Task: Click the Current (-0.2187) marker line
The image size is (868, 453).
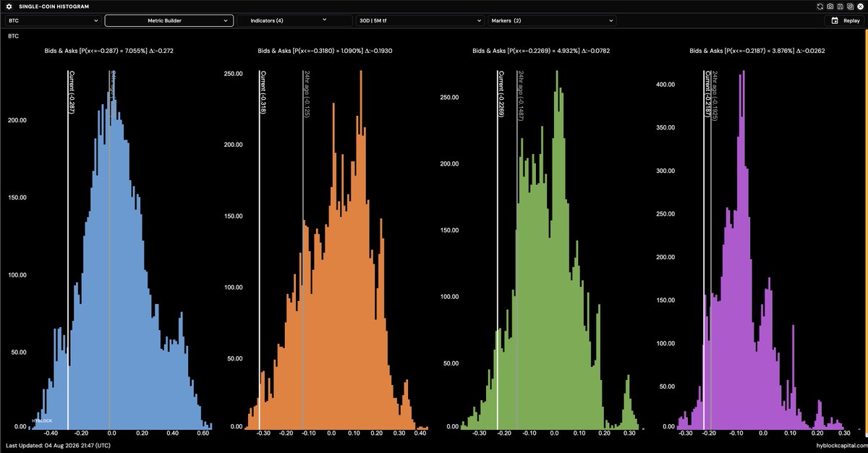Action: pos(704,250)
